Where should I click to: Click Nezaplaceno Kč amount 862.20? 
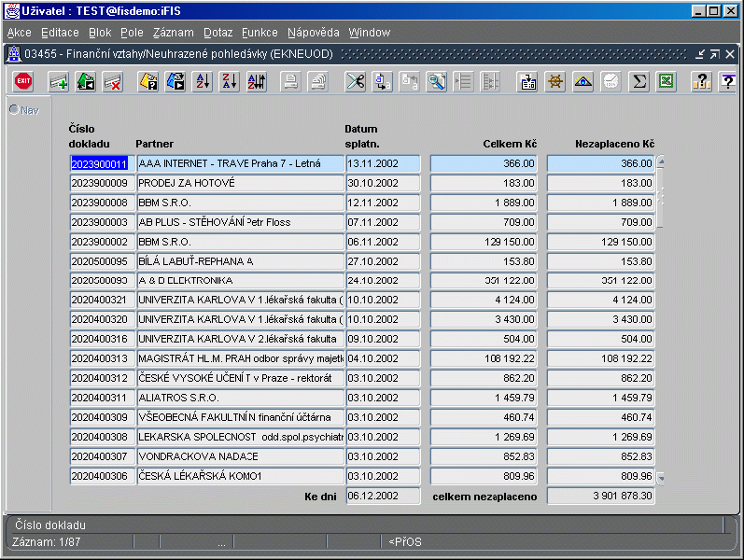pos(600,378)
